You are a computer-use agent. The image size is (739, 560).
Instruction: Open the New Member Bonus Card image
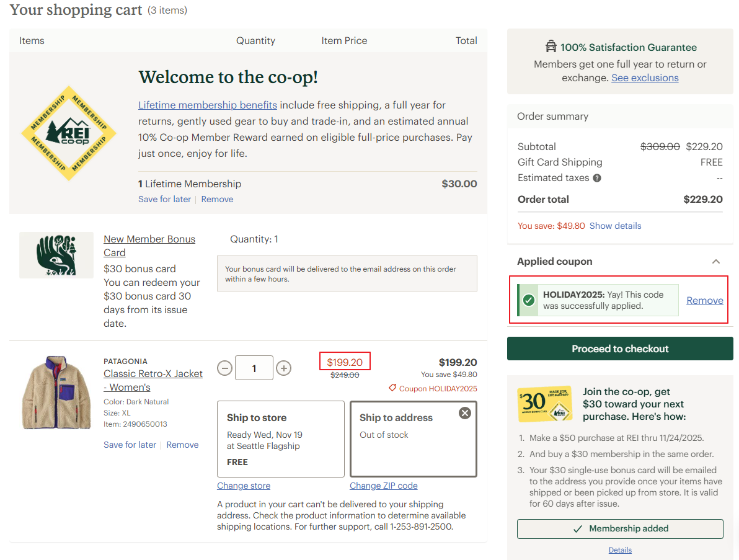point(56,255)
